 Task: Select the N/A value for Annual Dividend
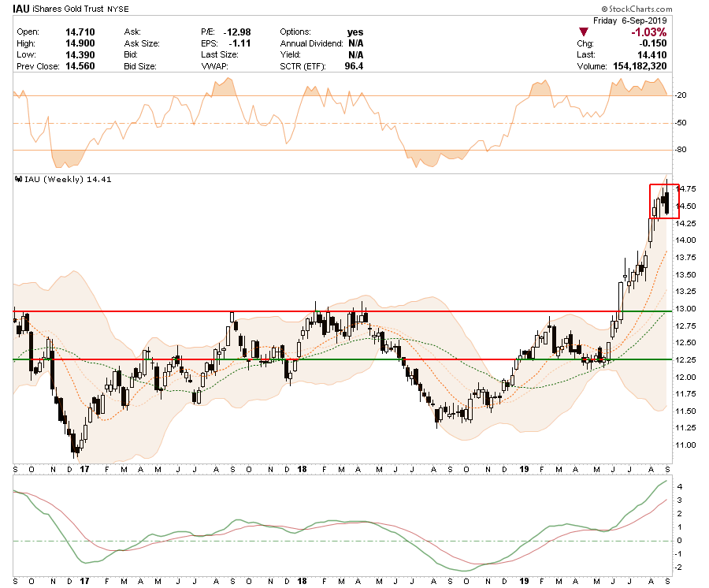click(x=356, y=43)
